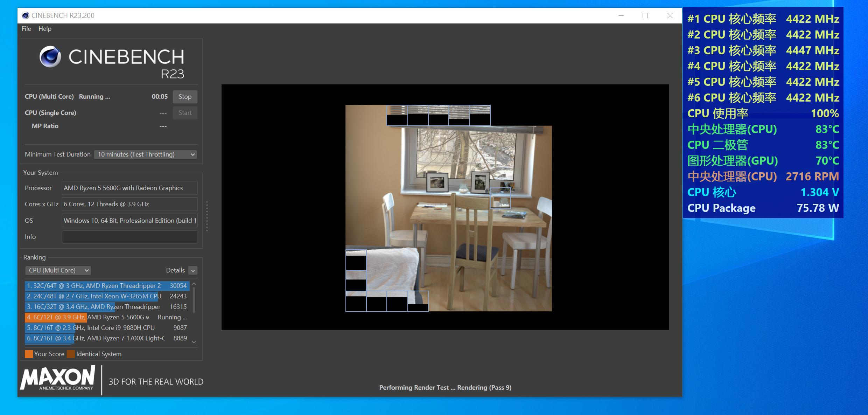Stop the running Multi Core test
868x415 pixels.
(x=185, y=97)
